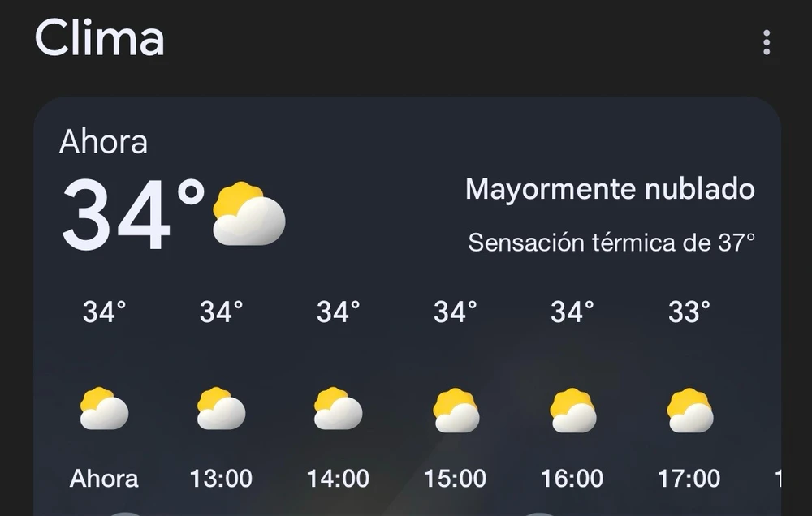Tap the 15:00 forecast cloud icon
Viewport: 812px width, 516px height.
point(456,411)
